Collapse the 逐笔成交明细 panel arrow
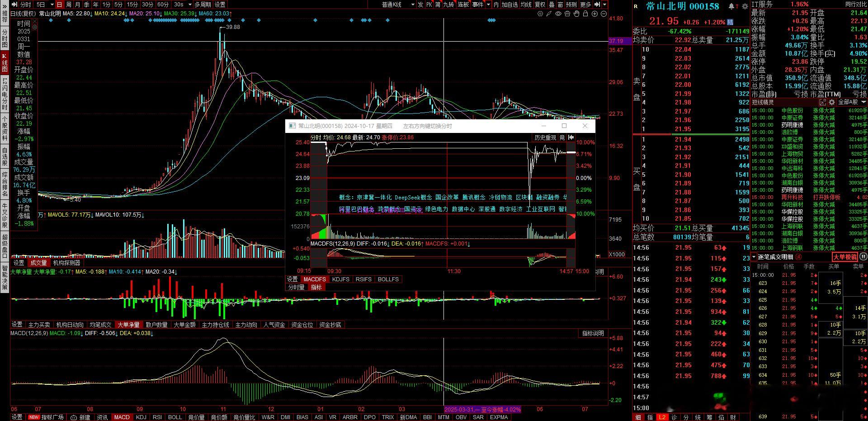Screen dimensions: 868x421 [x=754, y=257]
